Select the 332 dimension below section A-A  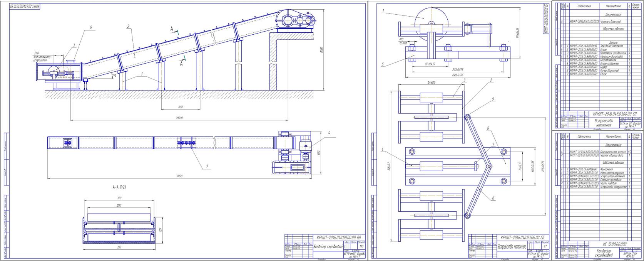click(119, 248)
